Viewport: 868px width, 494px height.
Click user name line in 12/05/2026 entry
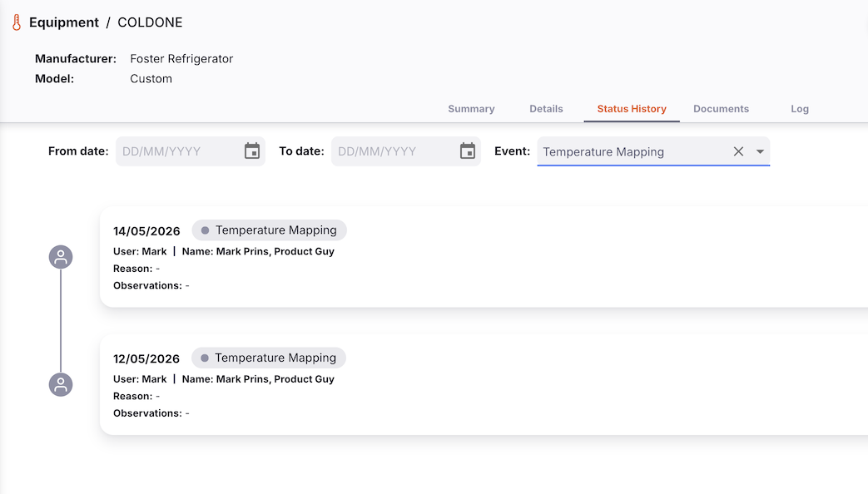click(x=224, y=379)
